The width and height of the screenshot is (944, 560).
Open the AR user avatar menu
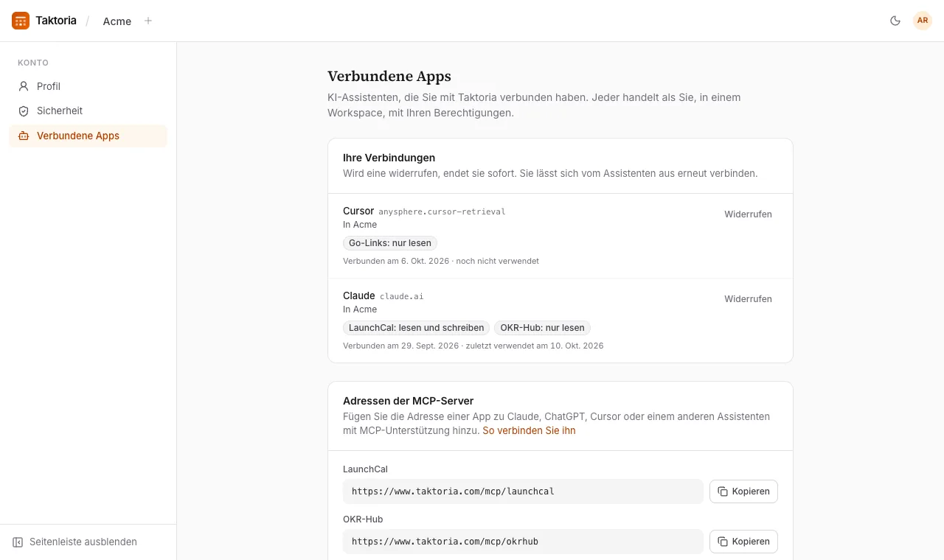coord(923,21)
